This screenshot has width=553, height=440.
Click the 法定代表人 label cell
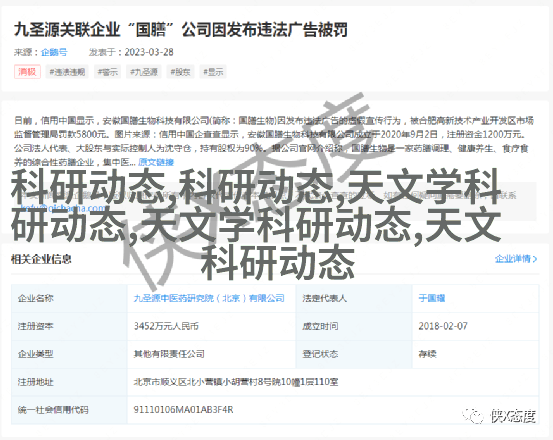coord(354,298)
